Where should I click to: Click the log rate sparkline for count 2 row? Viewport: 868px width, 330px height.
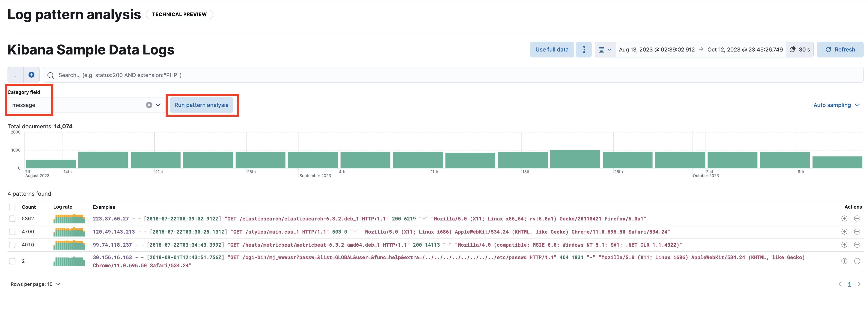(x=69, y=261)
